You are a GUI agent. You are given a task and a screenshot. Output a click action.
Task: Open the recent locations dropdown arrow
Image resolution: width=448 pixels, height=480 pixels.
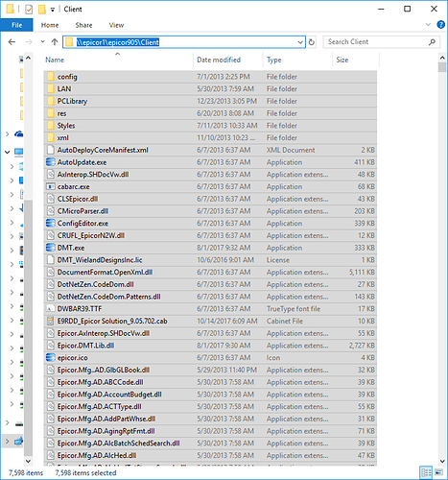click(x=42, y=42)
